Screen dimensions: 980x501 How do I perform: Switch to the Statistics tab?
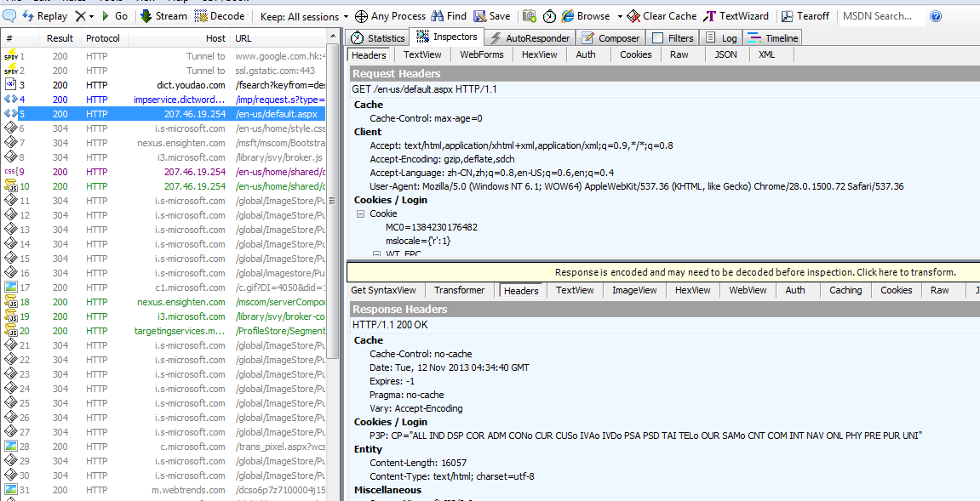(379, 38)
